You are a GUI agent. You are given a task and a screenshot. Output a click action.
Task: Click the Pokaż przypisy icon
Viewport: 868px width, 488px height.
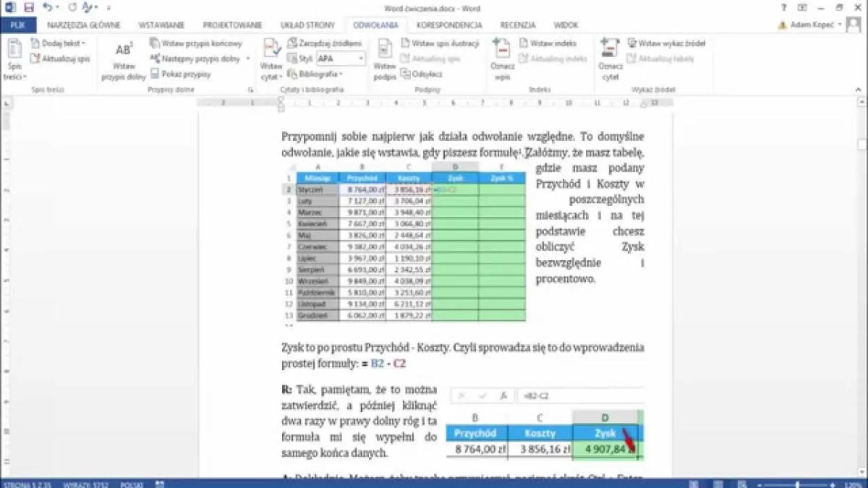[x=181, y=74]
